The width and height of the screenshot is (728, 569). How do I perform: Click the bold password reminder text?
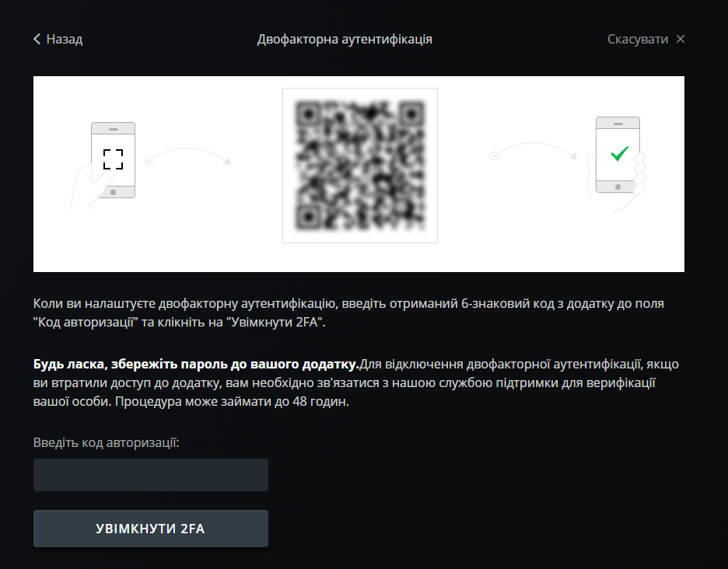point(196,364)
